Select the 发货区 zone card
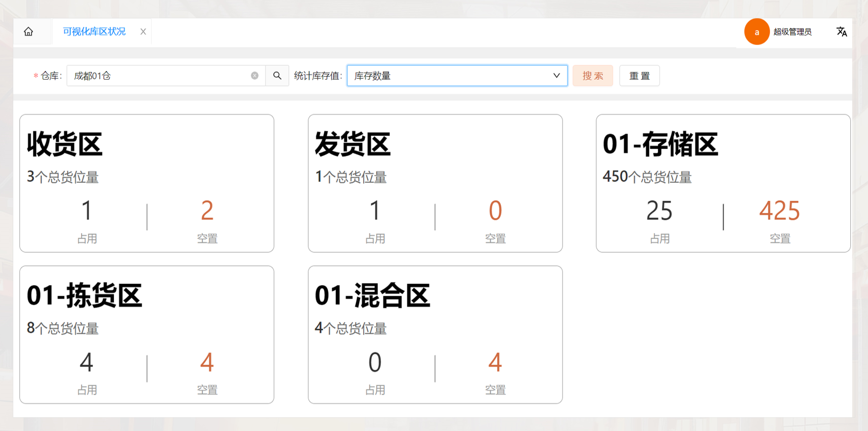 (435, 183)
